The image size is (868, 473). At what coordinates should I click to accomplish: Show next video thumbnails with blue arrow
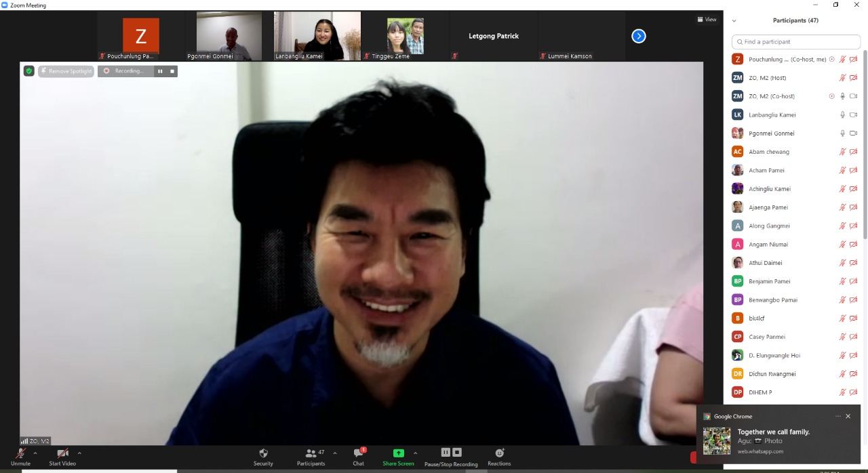tap(638, 37)
